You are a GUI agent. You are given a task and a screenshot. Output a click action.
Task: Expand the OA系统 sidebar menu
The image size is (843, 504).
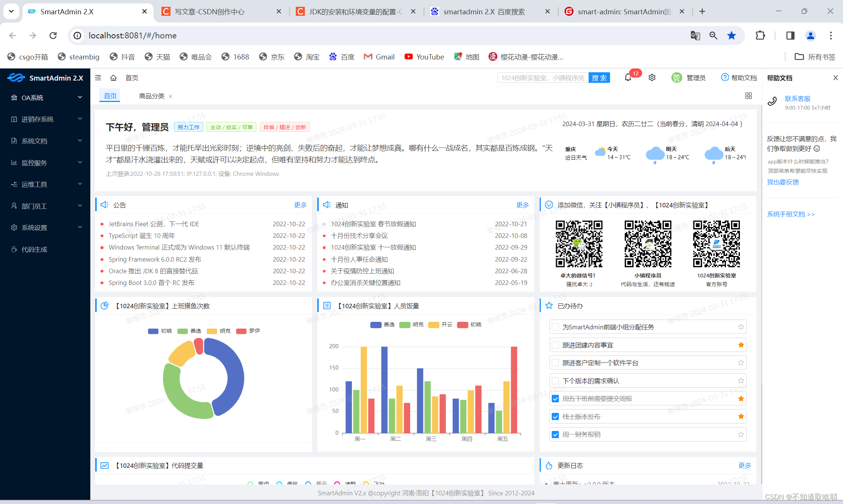45,97
